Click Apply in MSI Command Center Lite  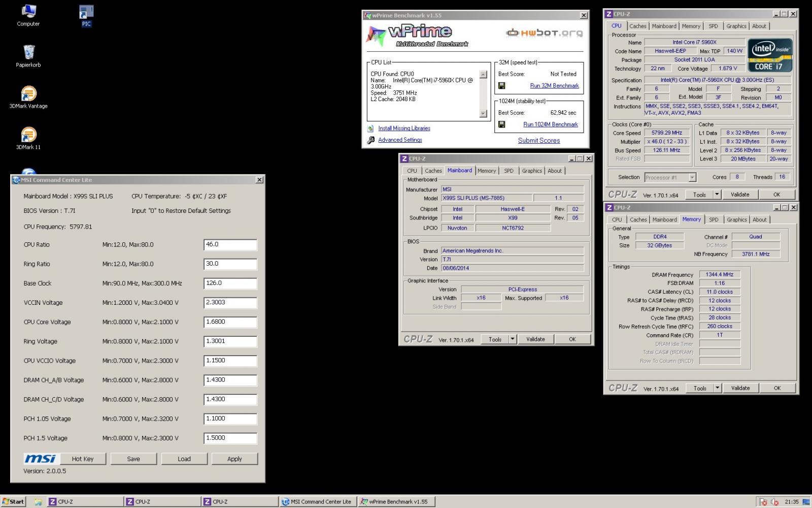click(x=234, y=459)
